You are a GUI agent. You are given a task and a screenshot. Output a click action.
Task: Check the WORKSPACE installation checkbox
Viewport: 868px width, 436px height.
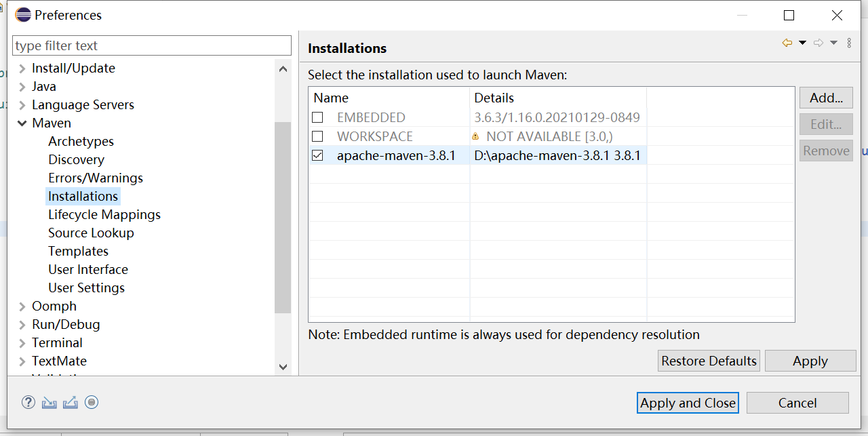317,136
